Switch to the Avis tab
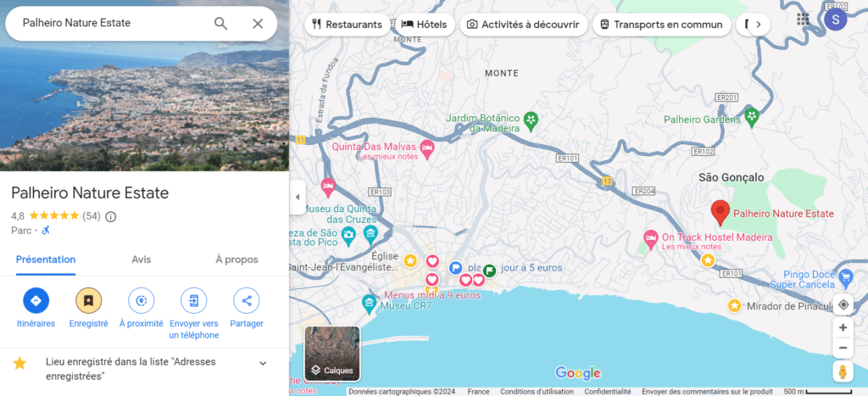The image size is (868, 396). (142, 259)
